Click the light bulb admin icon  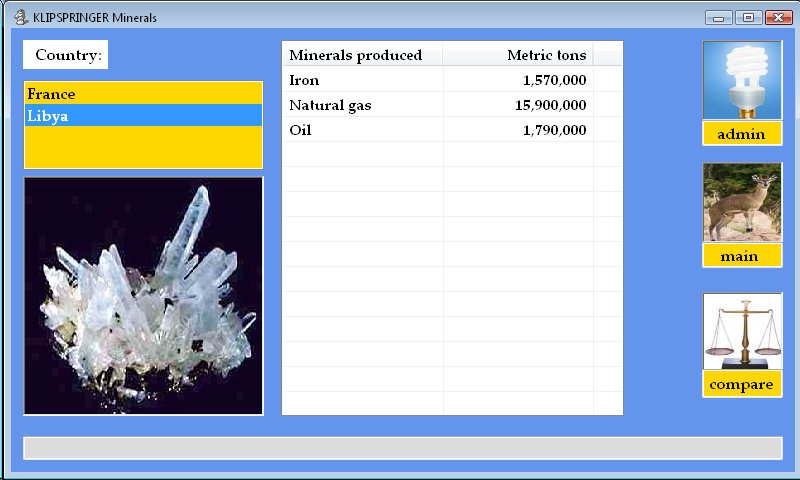(x=741, y=81)
